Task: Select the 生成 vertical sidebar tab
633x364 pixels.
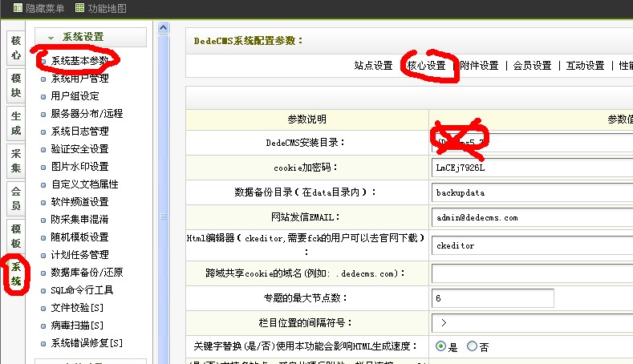Action: click(x=16, y=123)
